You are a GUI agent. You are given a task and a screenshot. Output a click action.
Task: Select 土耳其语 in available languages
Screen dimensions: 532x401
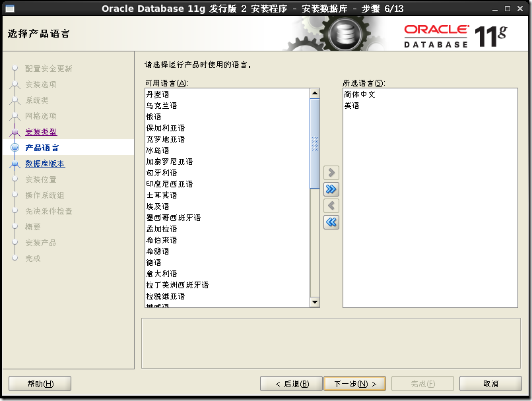[x=227, y=195]
